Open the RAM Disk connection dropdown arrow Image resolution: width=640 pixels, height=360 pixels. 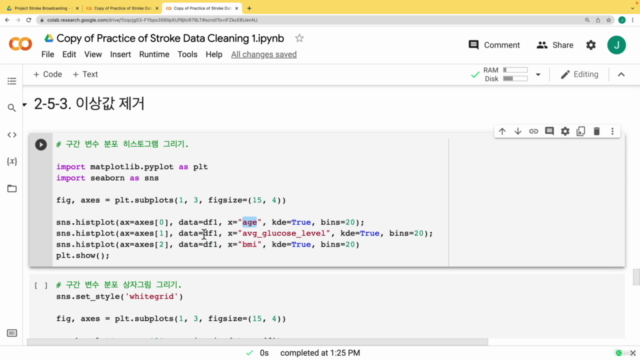(538, 75)
